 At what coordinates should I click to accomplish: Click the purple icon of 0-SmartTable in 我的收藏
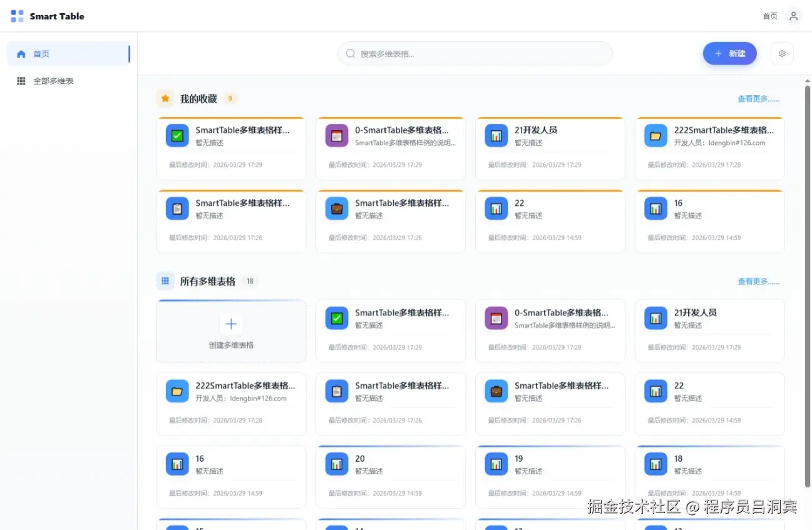pos(337,136)
